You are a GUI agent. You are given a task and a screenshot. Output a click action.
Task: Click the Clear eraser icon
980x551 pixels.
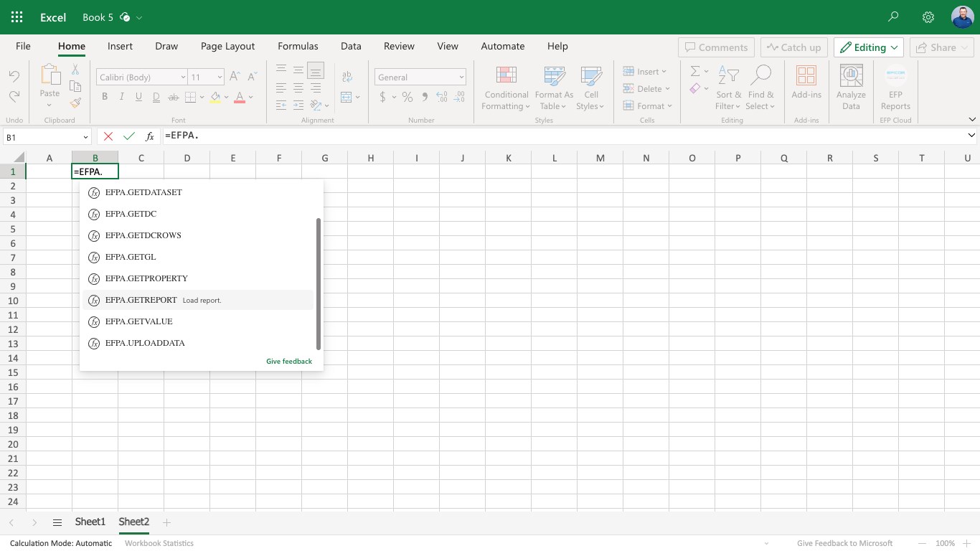point(695,88)
